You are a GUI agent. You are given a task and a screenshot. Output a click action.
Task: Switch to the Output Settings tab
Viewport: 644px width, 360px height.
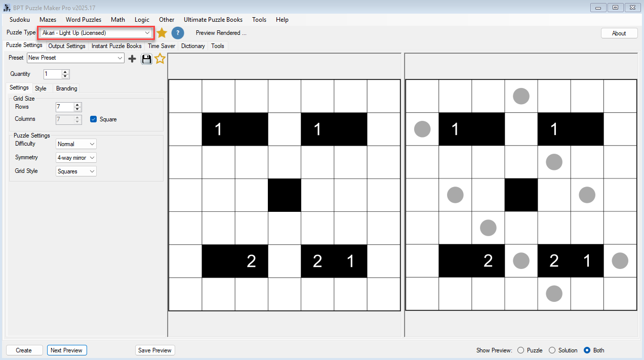point(67,46)
